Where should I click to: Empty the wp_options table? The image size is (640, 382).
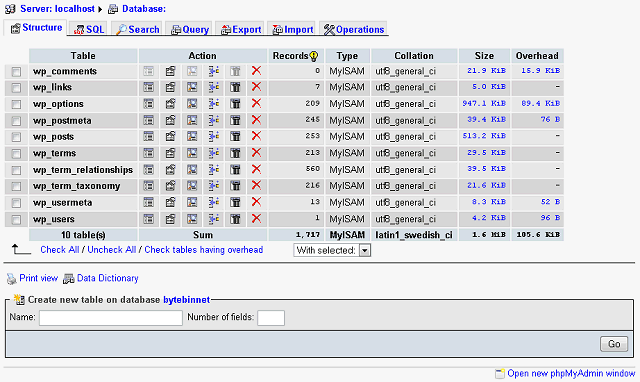[235, 104]
